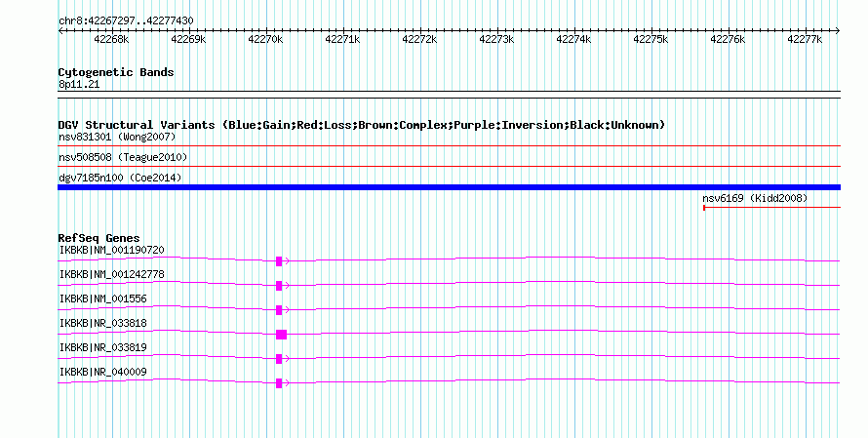The width and height of the screenshot is (868, 438).
Task: Click the exon box of NR_033819
Action: (x=279, y=359)
